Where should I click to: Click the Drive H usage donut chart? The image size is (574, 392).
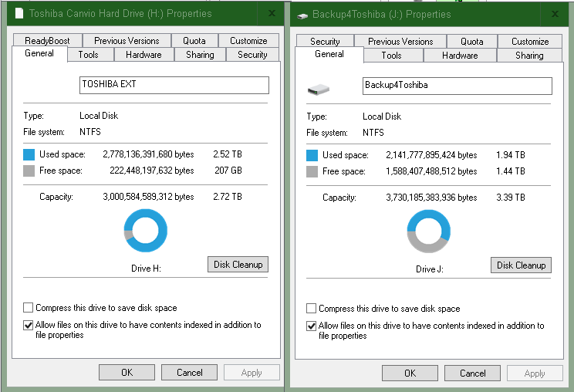(x=146, y=231)
